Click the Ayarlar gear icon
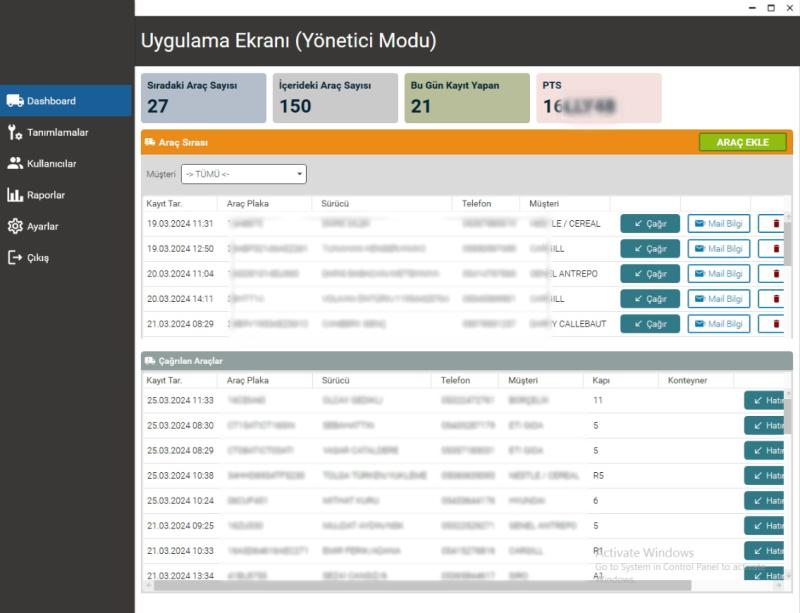 (x=15, y=226)
